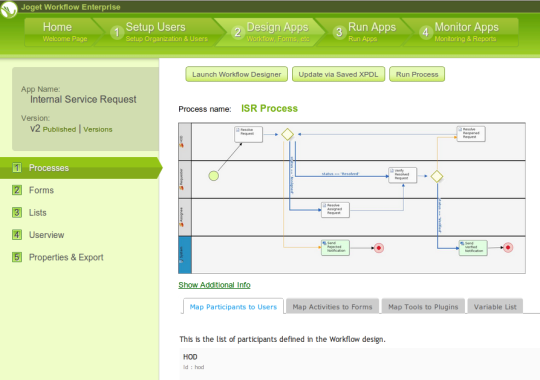Click the diamond gateway after Verify Resolved Request

click(x=437, y=176)
